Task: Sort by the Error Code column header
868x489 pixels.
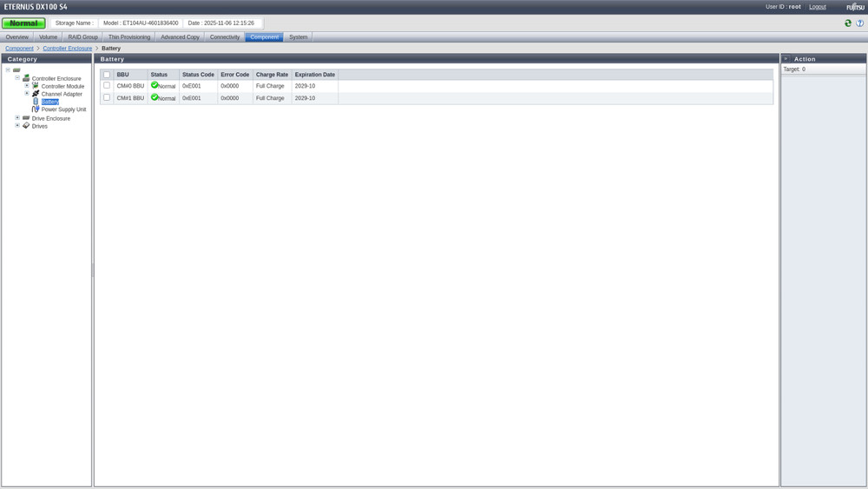Action: (234, 74)
